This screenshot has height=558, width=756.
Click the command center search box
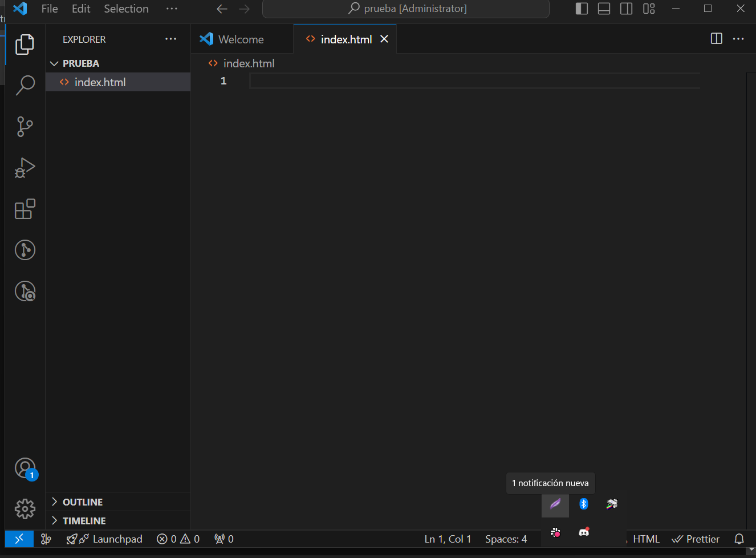pyautogui.click(x=406, y=9)
